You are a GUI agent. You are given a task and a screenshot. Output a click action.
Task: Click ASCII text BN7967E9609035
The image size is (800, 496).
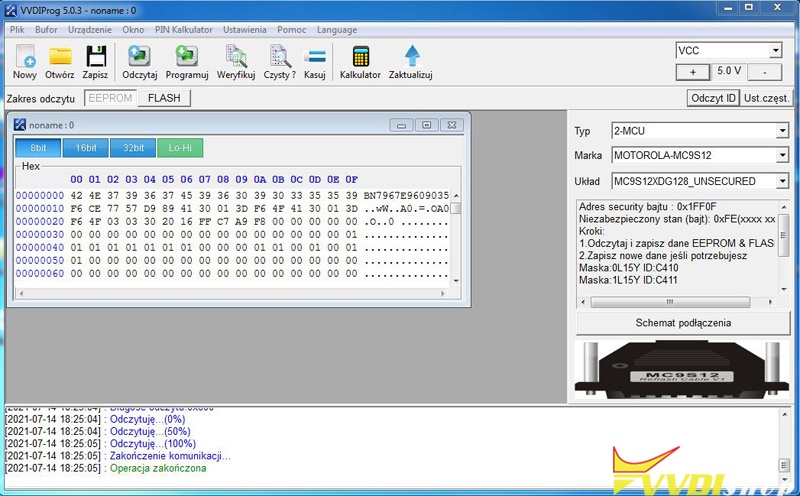coord(406,195)
